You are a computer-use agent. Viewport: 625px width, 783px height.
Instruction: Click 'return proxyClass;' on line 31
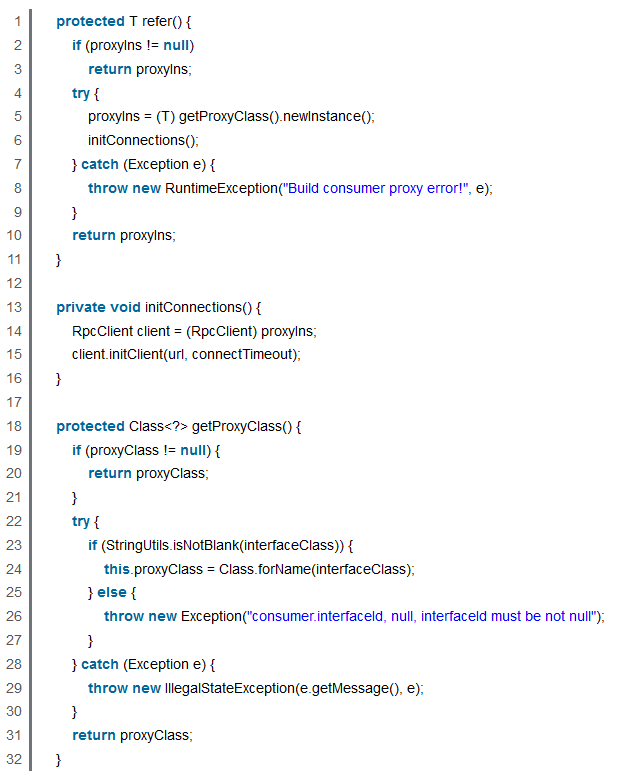[x=133, y=736]
